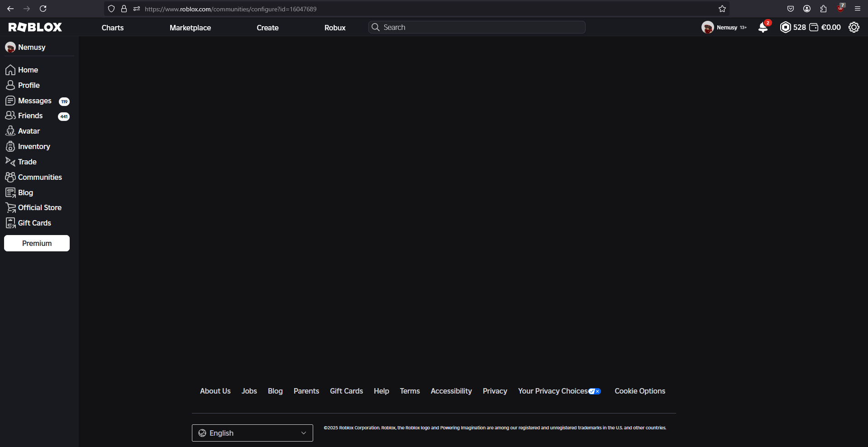Toggle Your Privacy Choices opt-out

point(595,391)
